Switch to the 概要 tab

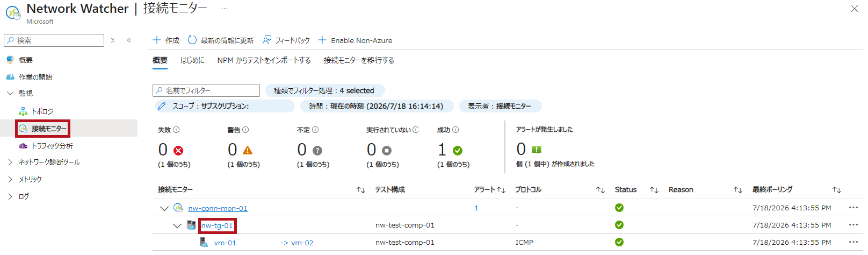(x=160, y=60)
